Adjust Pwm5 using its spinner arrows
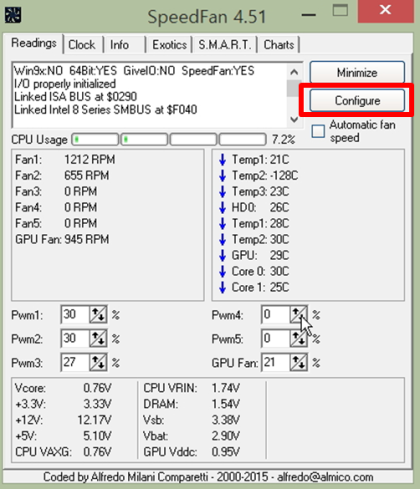This screenshot has width=420, height=489. 299,338
